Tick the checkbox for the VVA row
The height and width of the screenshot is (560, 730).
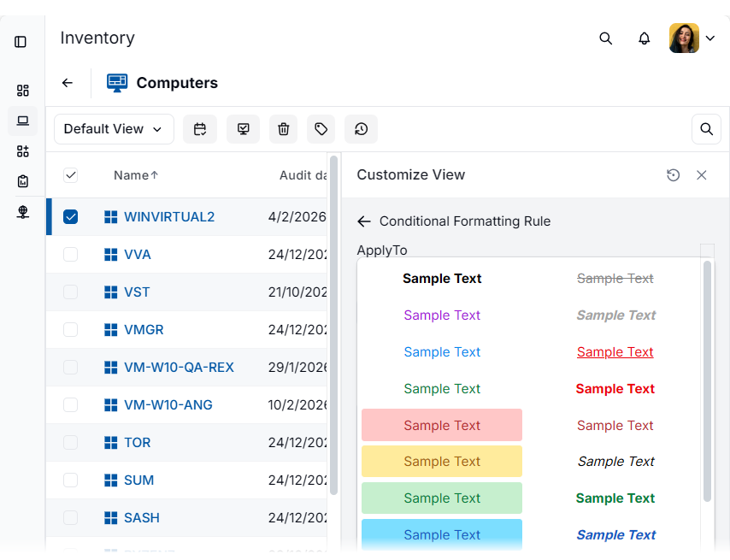click(71, 255)
